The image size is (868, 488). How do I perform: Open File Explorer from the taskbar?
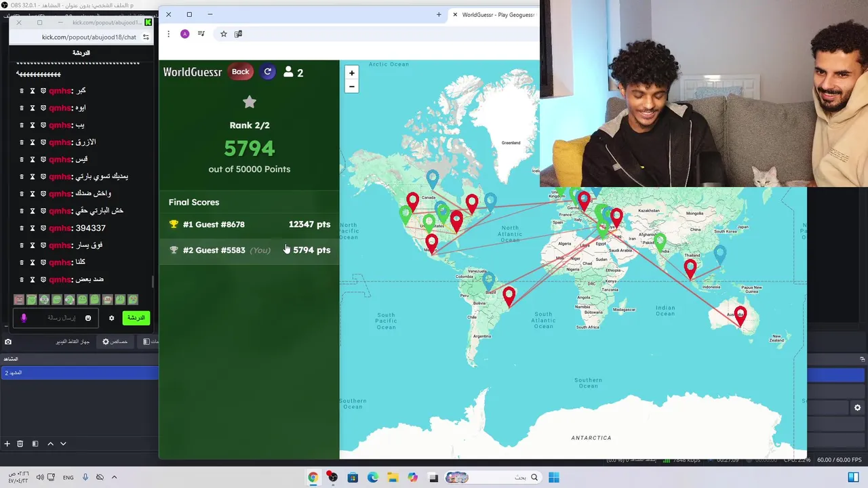(x=392, y=477)
